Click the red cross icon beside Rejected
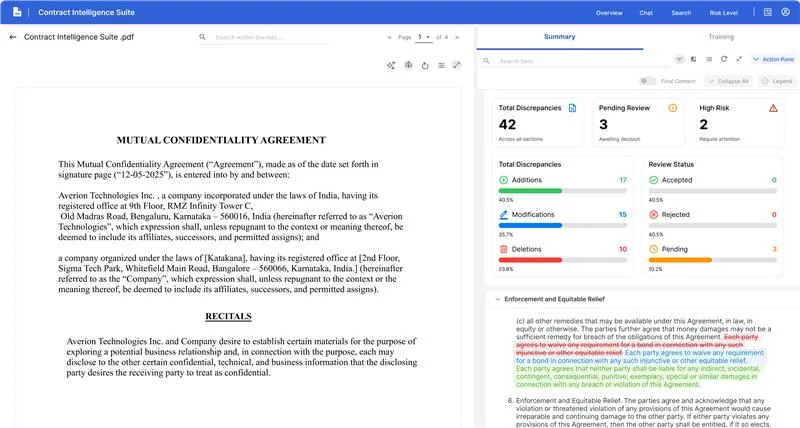This screenshot has height=428, width=800. 654,215
